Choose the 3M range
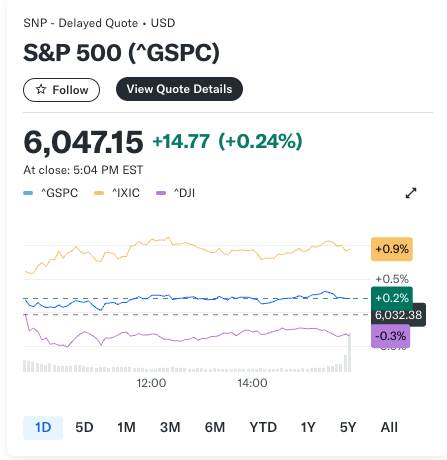This screenshot has width=447, height=460. (x=170, y=428)
